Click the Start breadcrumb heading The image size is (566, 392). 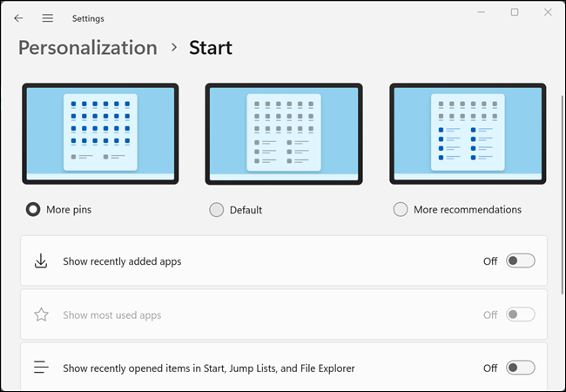click(x=211, y=48)
